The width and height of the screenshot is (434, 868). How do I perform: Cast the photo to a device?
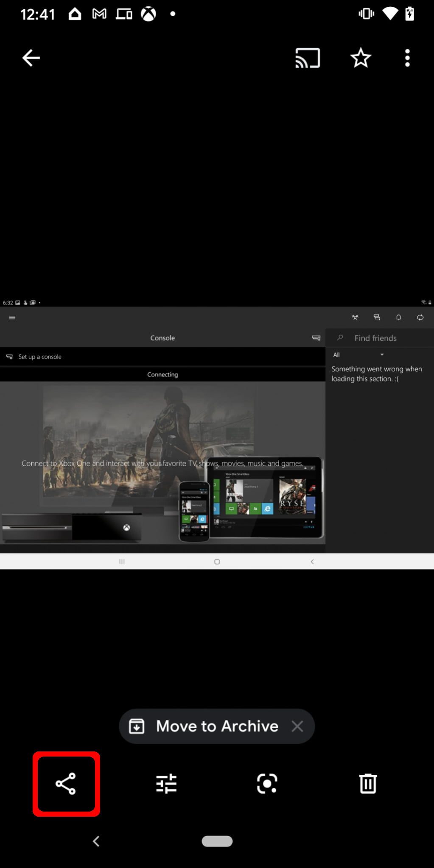click(308, 58)
